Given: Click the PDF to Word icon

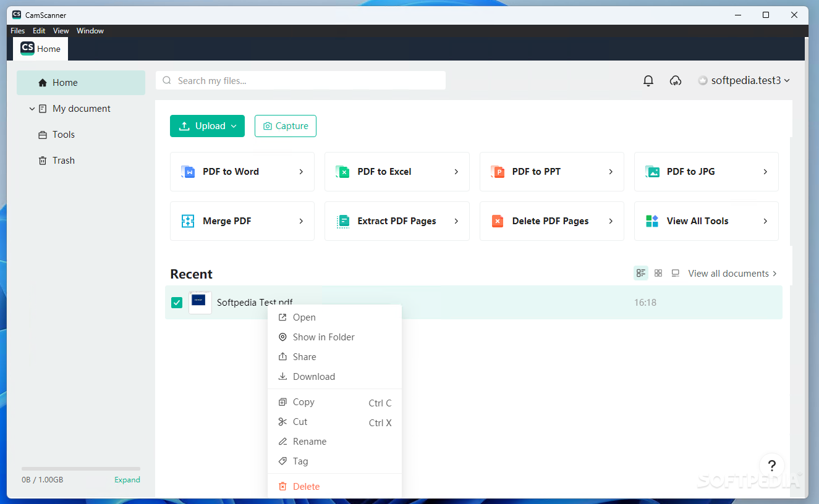Looking at the screenshot, I should (x=188, y=172).
